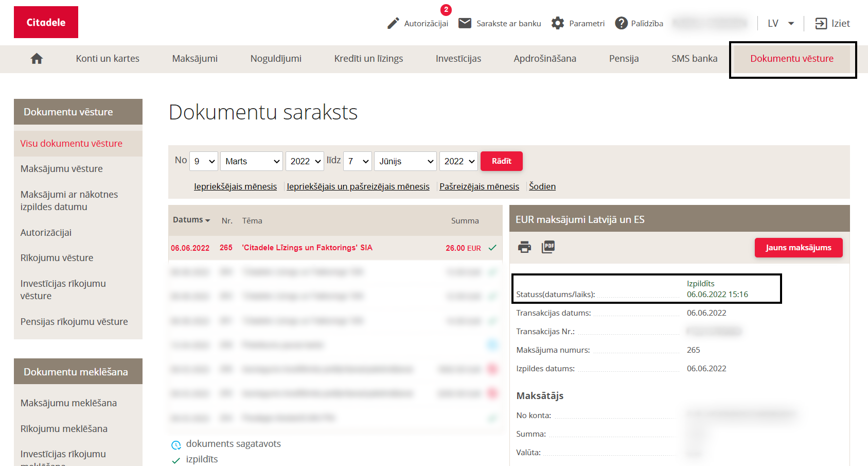
Task: Click the notification badge showing 2
Action: pos(446,10)
